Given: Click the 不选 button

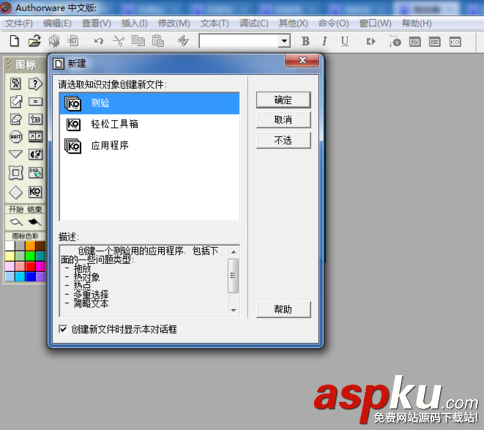Looking at the screenshot, I should (283, 140).
